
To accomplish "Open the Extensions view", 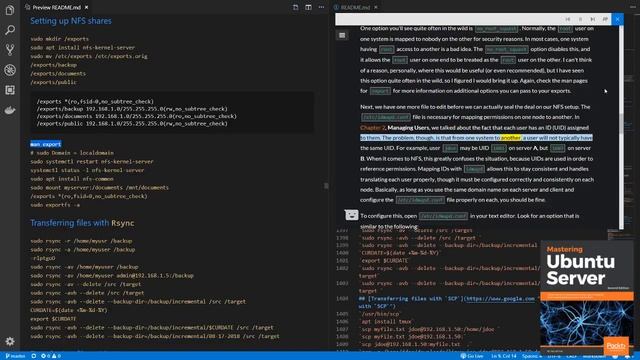I will [10, 90].
